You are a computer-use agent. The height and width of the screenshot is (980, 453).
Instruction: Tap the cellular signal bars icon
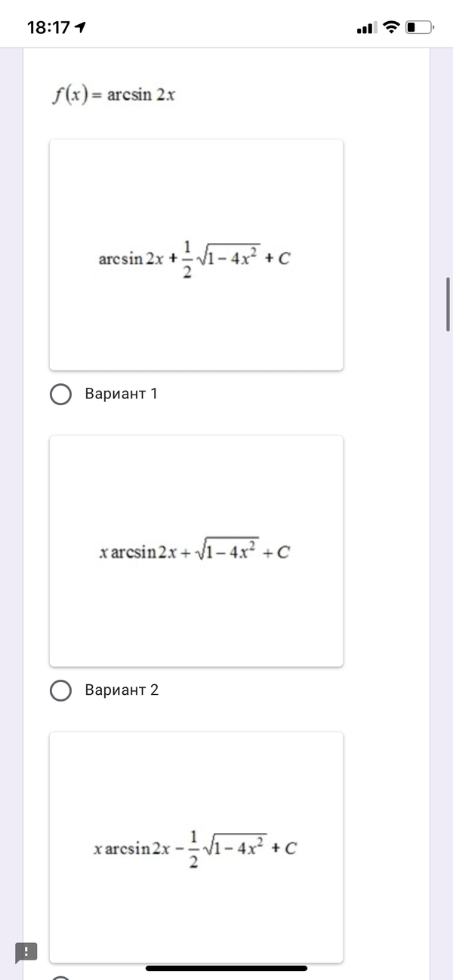[x=365, y=29]
